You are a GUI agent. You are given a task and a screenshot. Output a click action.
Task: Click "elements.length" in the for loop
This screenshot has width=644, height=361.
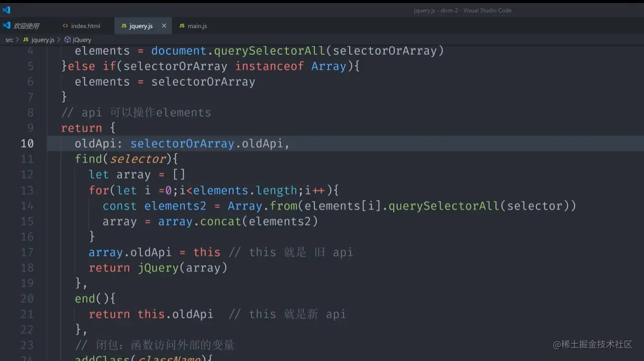pos(245,190)
